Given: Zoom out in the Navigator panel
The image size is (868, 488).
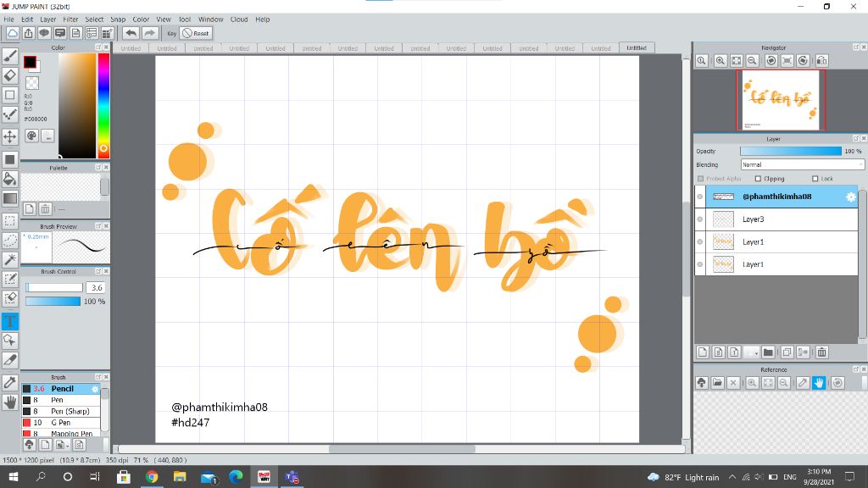Looking at the screenshot, I should 752,61.
